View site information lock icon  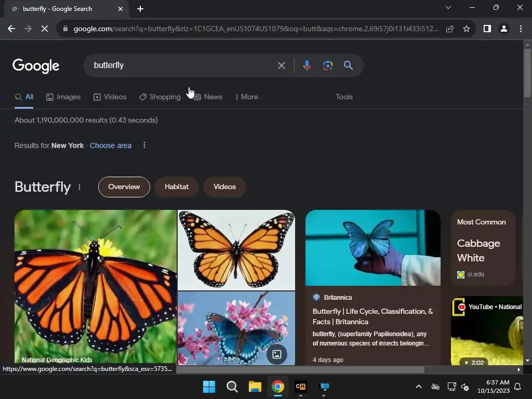(x=65, y=29)
